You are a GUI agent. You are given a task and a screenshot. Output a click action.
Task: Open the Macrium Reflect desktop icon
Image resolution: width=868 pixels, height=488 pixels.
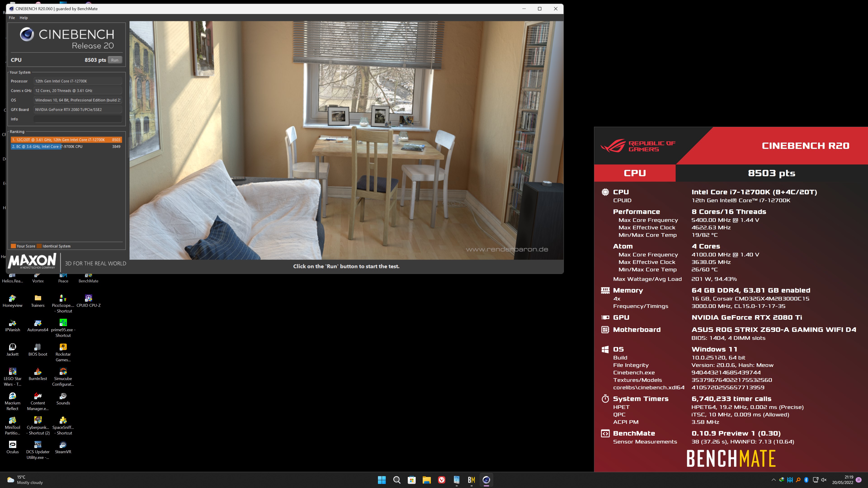(12, 401)
